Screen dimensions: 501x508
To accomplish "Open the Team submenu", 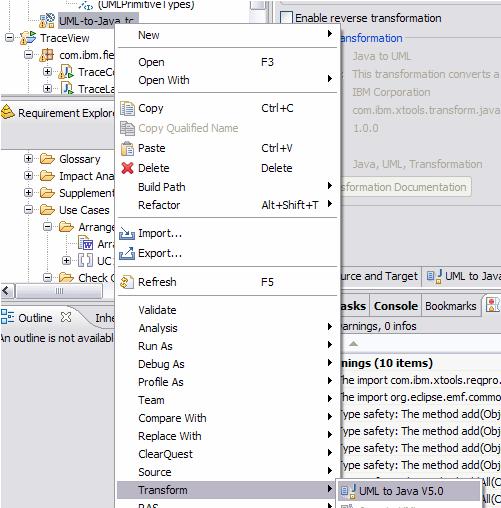I will [227, 400].
